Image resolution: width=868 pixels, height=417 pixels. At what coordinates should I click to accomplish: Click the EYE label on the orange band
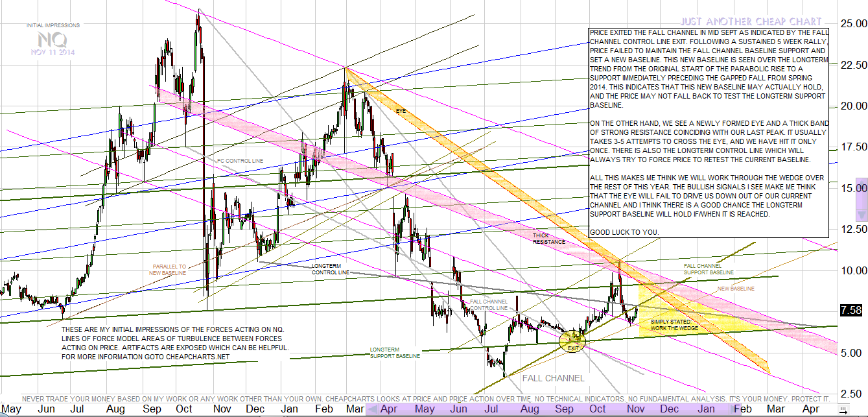click(x=402, y=112)
